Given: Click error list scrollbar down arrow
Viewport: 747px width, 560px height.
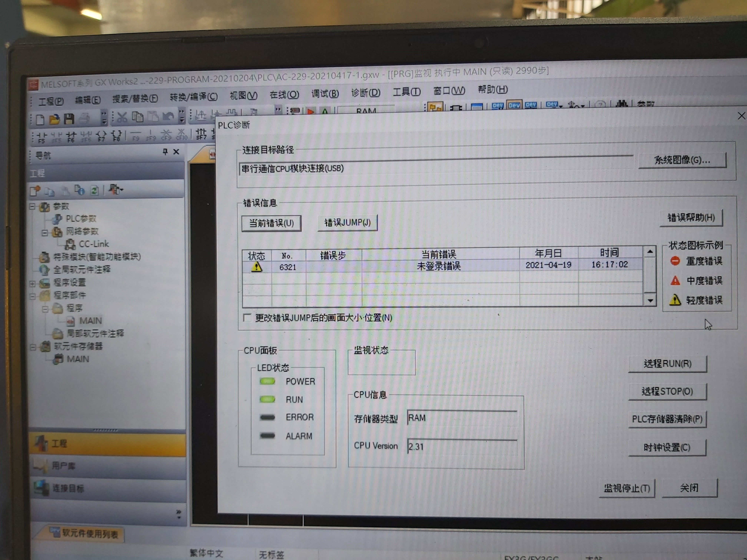Looking at the screenshot, I should click(650, 300).
